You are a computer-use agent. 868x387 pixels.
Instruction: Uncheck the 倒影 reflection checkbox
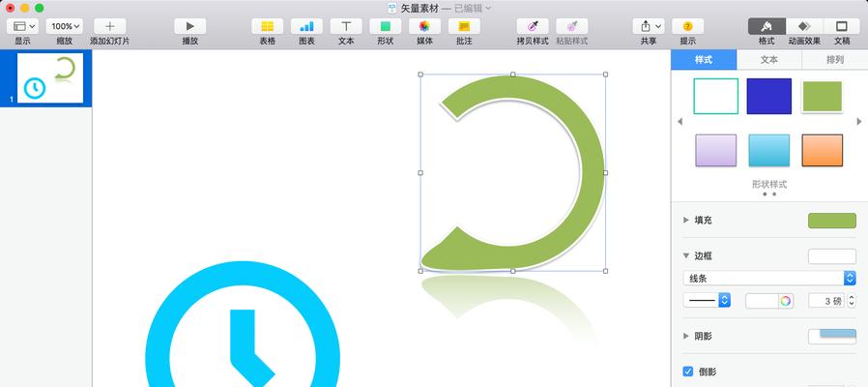pyautogui.click(x=688, y=372)
